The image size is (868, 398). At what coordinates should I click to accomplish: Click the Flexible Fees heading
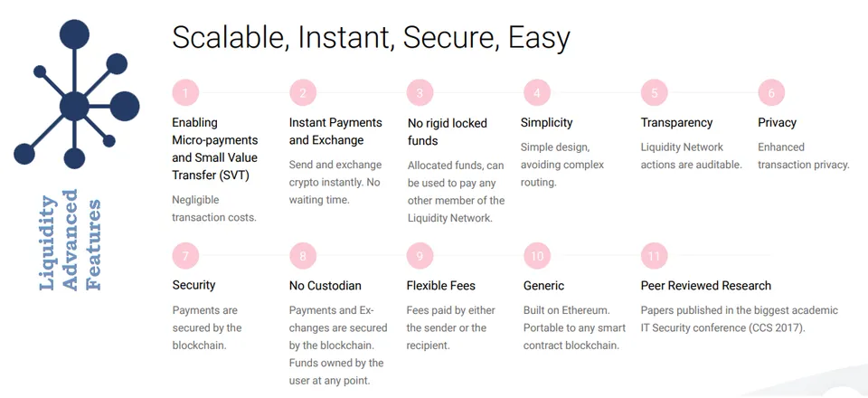(440, 286)
